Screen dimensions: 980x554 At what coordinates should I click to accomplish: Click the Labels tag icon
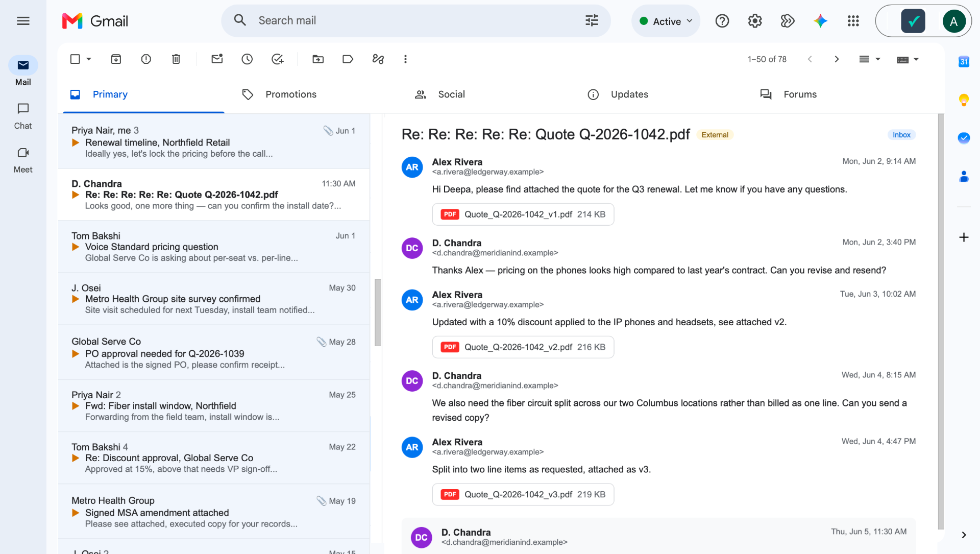[348, 59]
